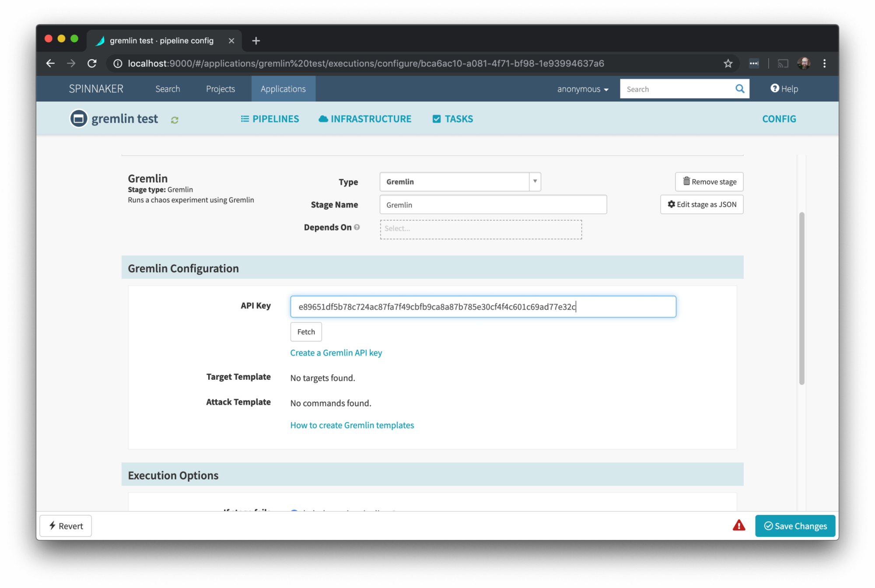Click the Revert button

66,526
